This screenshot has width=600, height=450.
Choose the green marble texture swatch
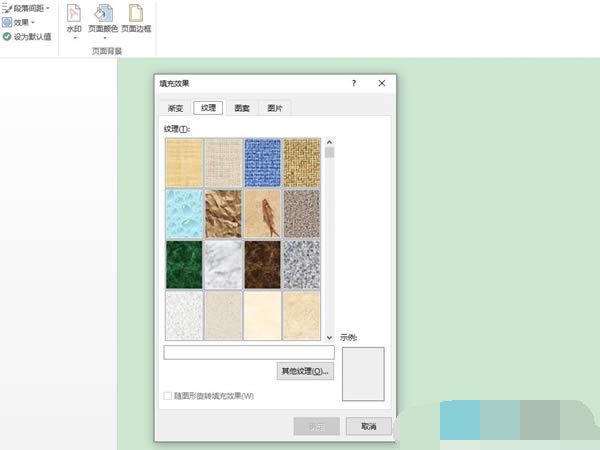(x=184, y=264)
